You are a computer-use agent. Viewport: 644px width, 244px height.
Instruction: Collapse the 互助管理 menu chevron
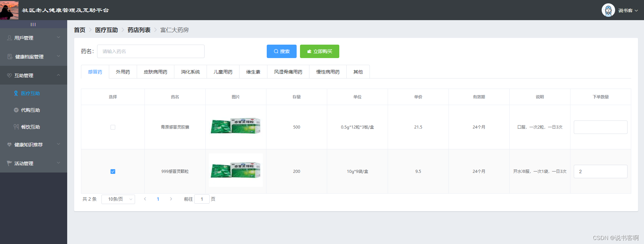58,75
